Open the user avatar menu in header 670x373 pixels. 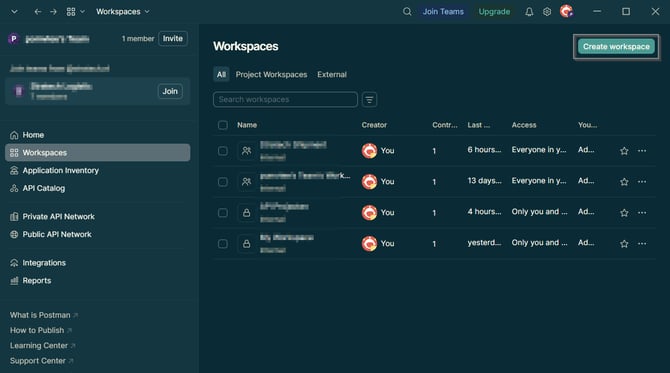tap(566, 11)
